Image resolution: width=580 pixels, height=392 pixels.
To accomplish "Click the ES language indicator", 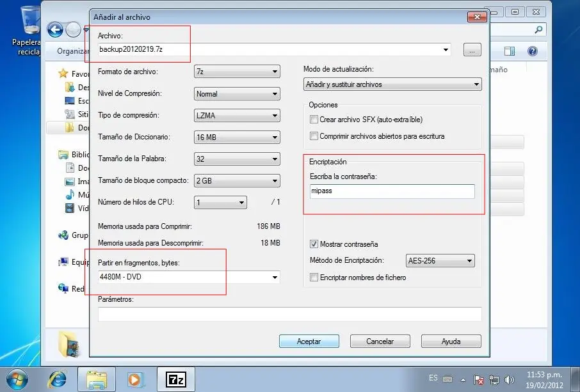I will pos(433,378).
